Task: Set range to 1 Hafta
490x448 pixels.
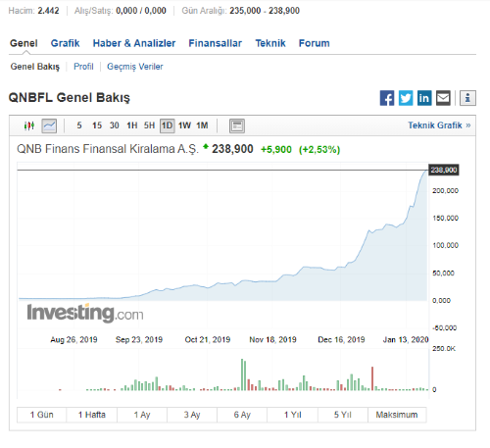Action: (92, 415)
